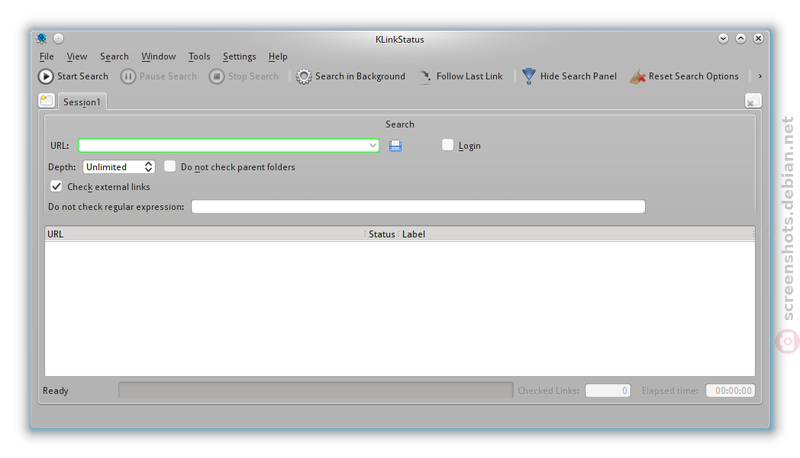Enable the Login checkbox
The width and height of the screenshot is (800, 458).
pos(447,145)
